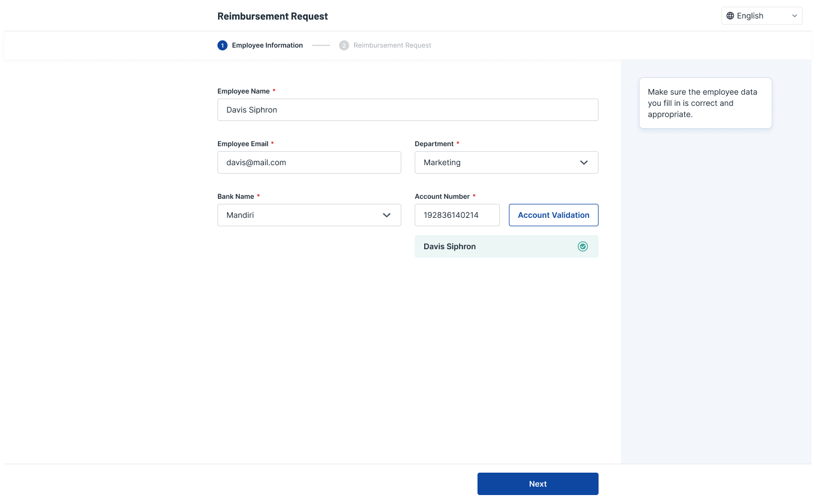The image size is (816, 504).
Task: Open the English language dropdown
Action: coord(761,16)
